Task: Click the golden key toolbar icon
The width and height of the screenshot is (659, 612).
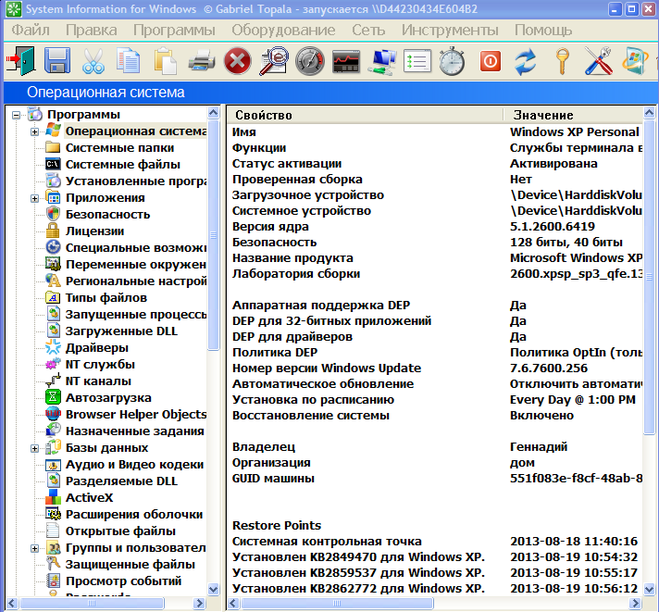Action: point(562,62)
